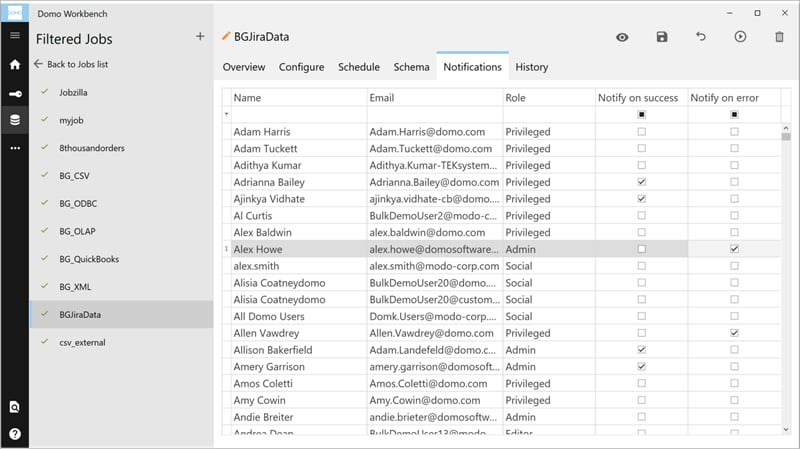Screen dimensions: 800x449
Task: Go to the Home icon in sidebar
Action: [15, 64]
